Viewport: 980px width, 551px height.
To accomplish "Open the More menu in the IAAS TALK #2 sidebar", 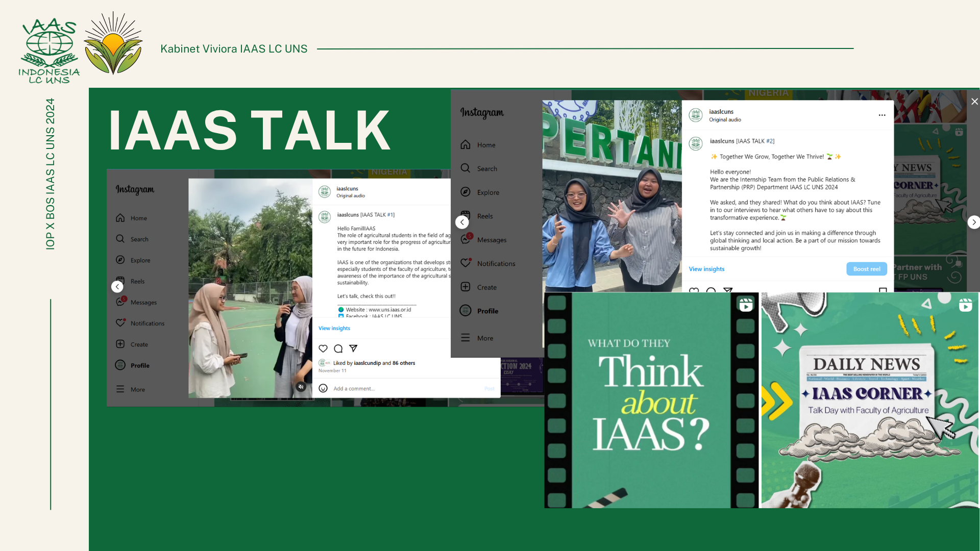I will coord(477,338).
